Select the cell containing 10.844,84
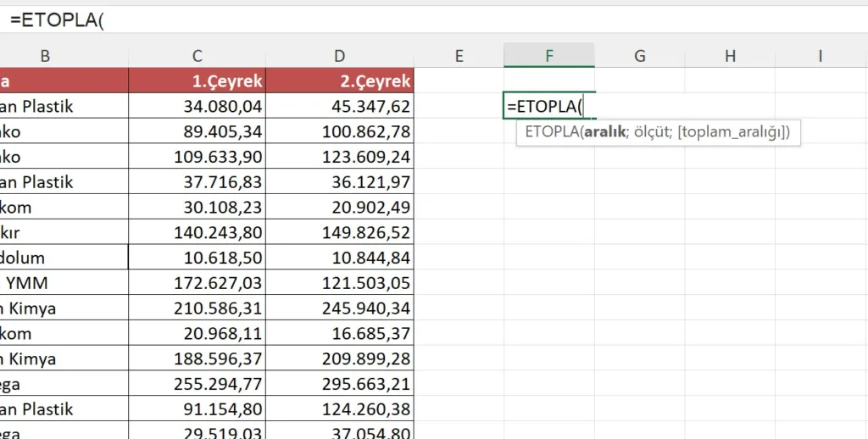 click(339, 258)
